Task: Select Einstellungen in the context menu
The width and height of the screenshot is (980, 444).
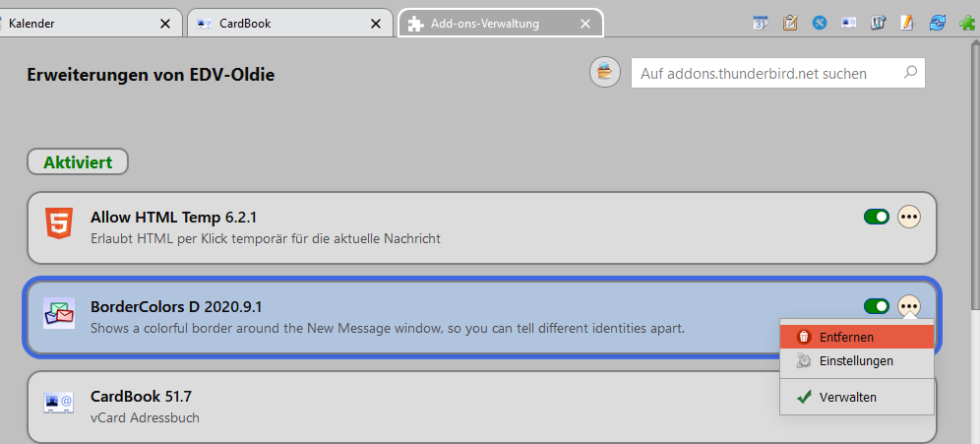Action: pyautogui.click(x=857, y=361)
